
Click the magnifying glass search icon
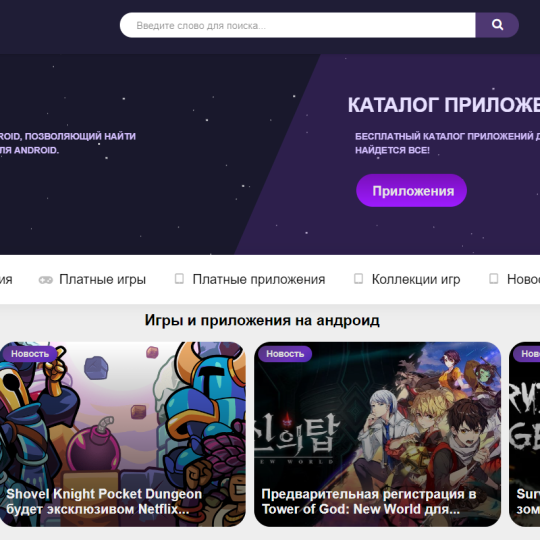(497, 25)
